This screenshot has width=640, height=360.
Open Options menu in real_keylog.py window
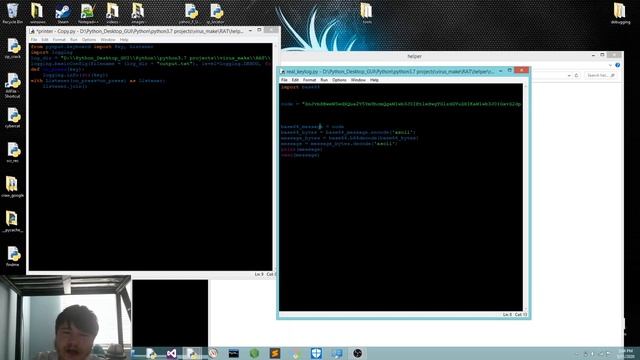339,80
